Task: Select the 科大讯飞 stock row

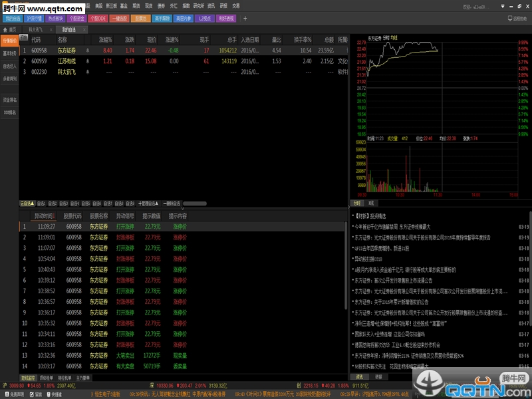Action: [x=184, y=72]
